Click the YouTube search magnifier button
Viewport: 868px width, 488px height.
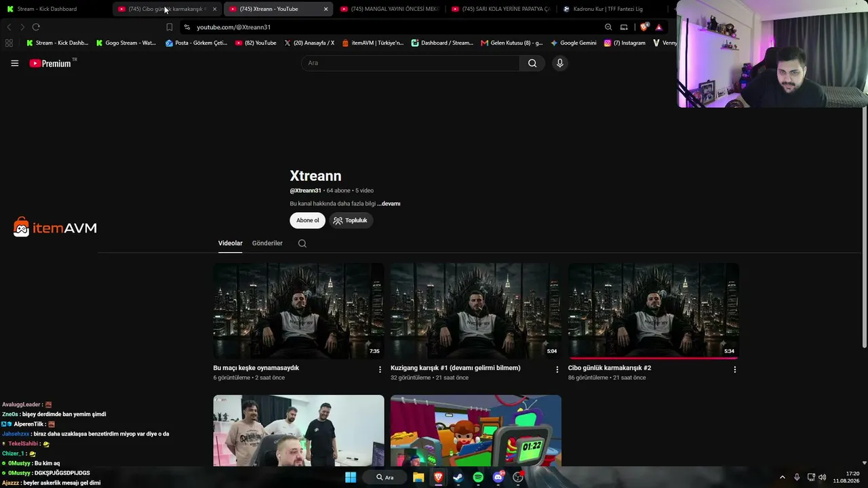[532, 63]
